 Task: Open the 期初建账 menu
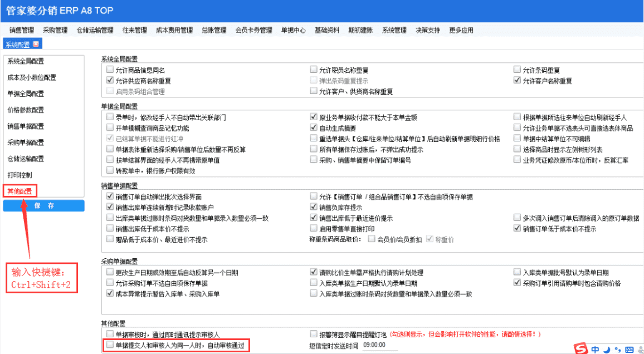click(x=360, y=30)
